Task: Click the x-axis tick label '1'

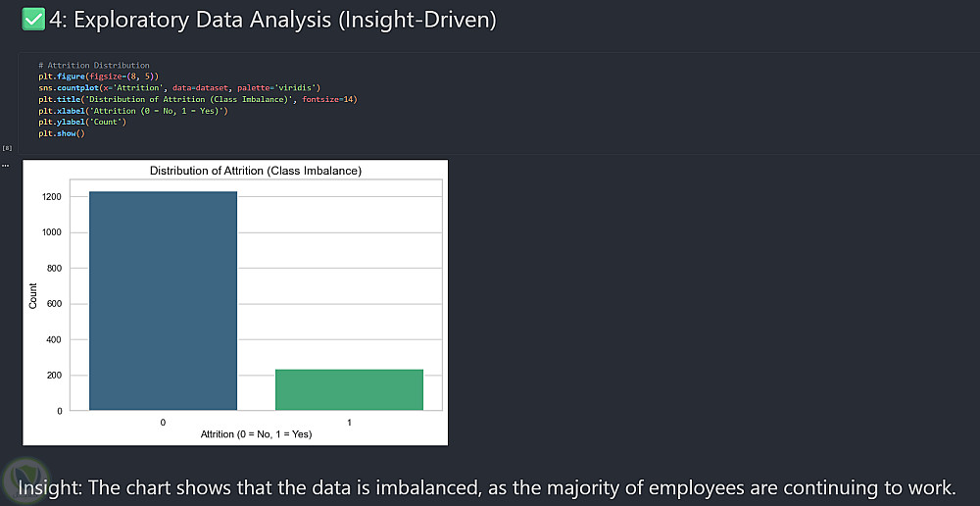Action: [x=349, y=422]
